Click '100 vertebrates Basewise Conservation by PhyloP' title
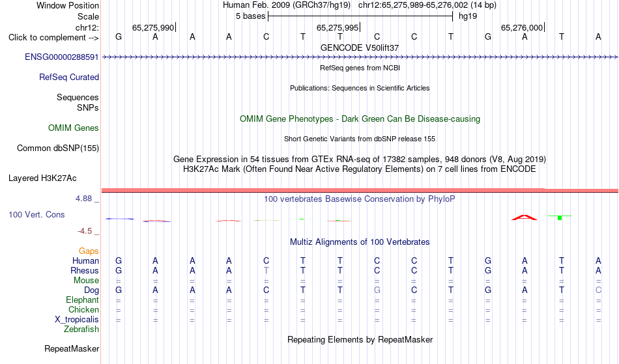Screen dimensions: 619x364 click(360, 199)
